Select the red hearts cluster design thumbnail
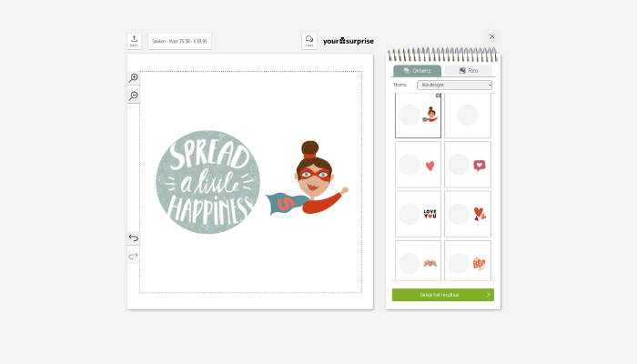 point(468,214)
